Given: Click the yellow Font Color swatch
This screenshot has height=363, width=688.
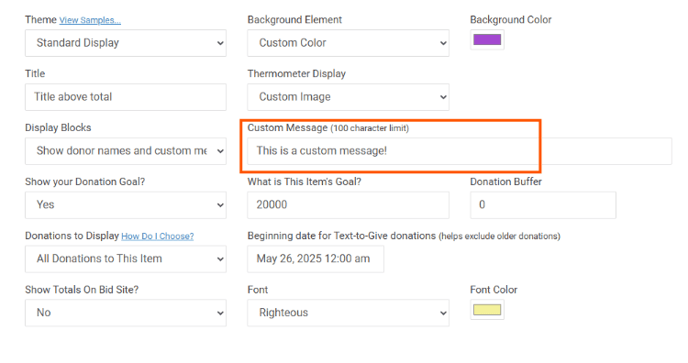Looking at the screenshot, I should 487,309.
